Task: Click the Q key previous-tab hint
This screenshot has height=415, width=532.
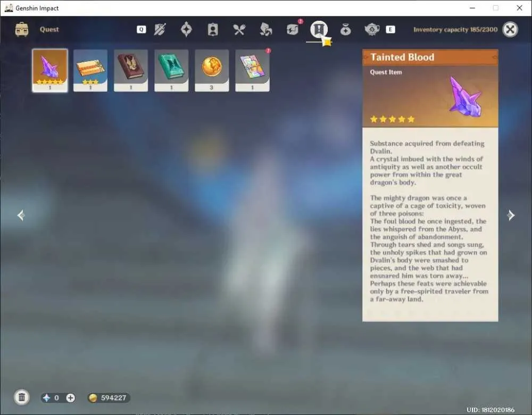Action: pos(141,29)
